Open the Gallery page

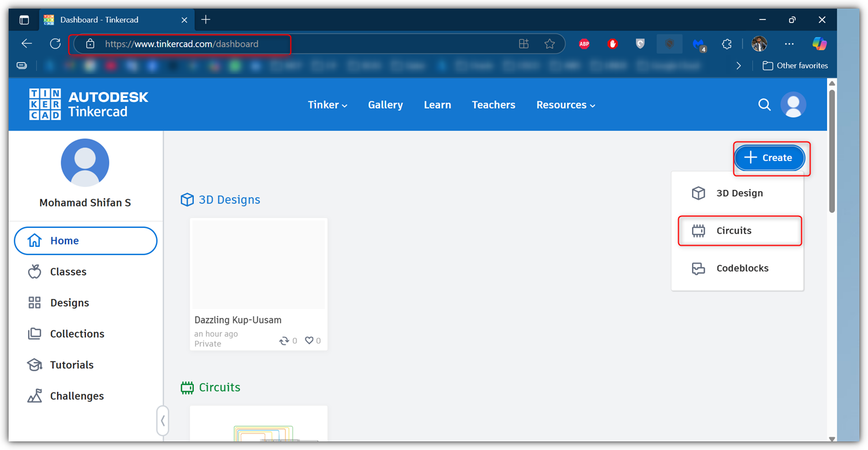[x=385, y=105]
